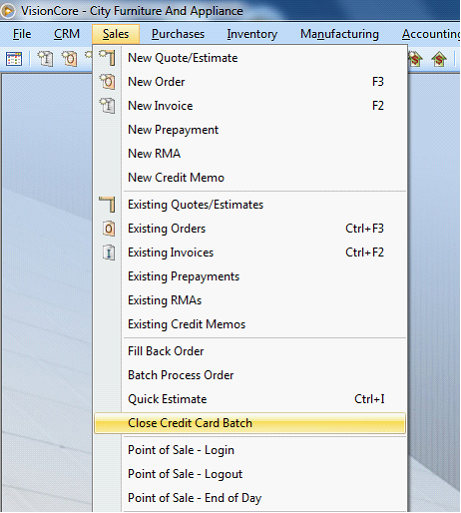Select Close Credit Card Batch

(x=250, y=423)
